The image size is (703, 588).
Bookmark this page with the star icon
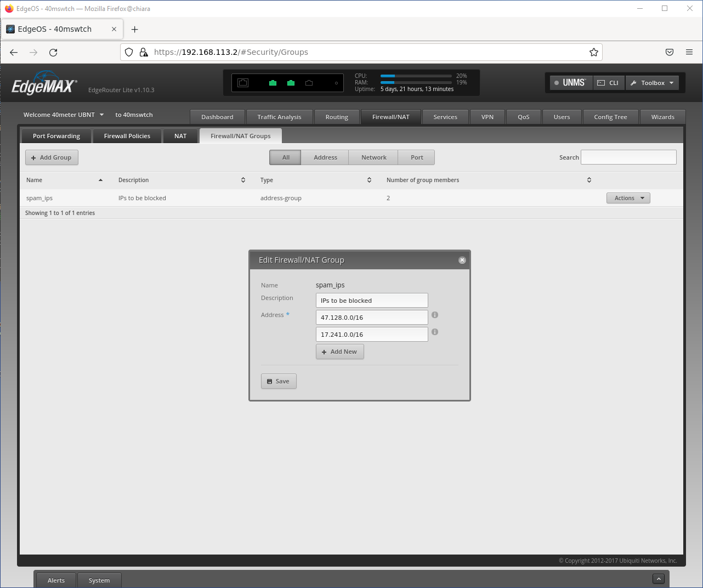coord(593,52)
